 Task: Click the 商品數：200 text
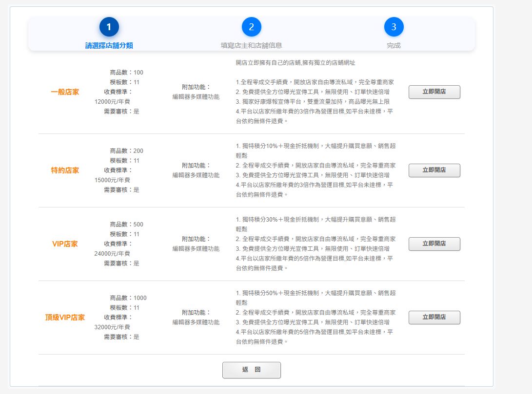point(127,151)
